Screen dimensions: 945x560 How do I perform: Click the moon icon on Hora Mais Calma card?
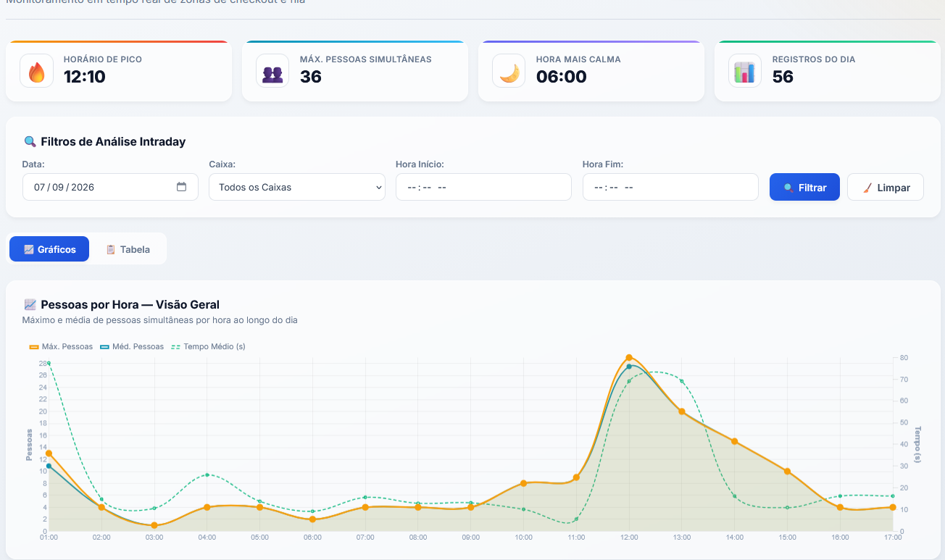click(x=509, y=71)
